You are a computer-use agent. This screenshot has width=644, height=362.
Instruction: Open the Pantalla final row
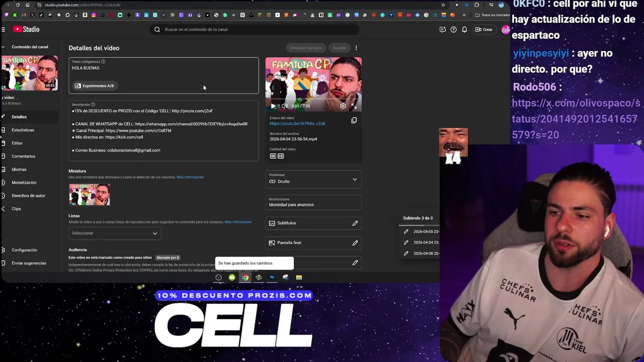coord(313,243)
